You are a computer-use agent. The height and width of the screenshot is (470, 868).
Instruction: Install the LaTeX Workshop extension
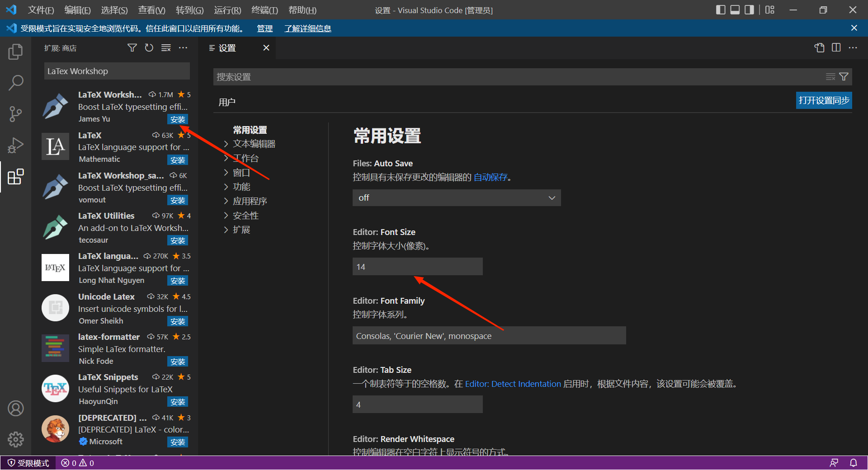tap(177, 119)
